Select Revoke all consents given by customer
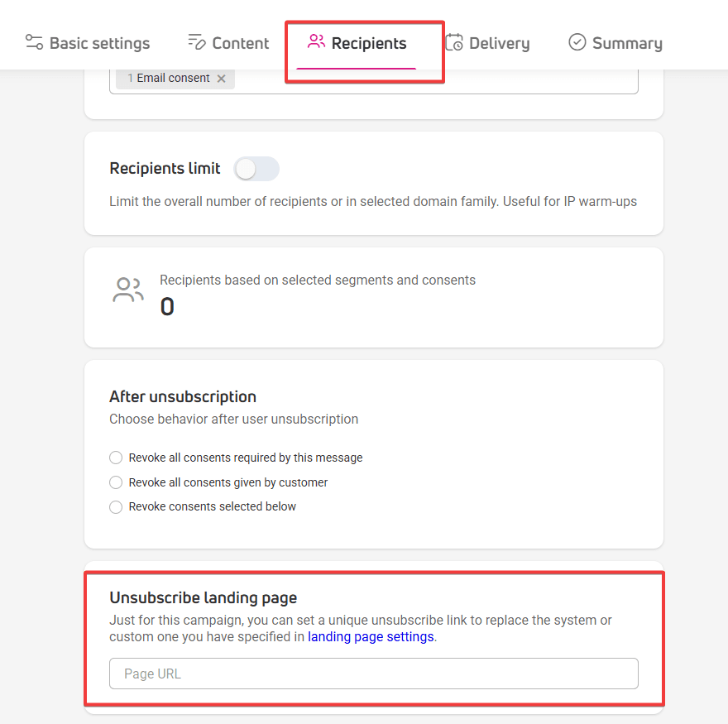 pos(116,482)
